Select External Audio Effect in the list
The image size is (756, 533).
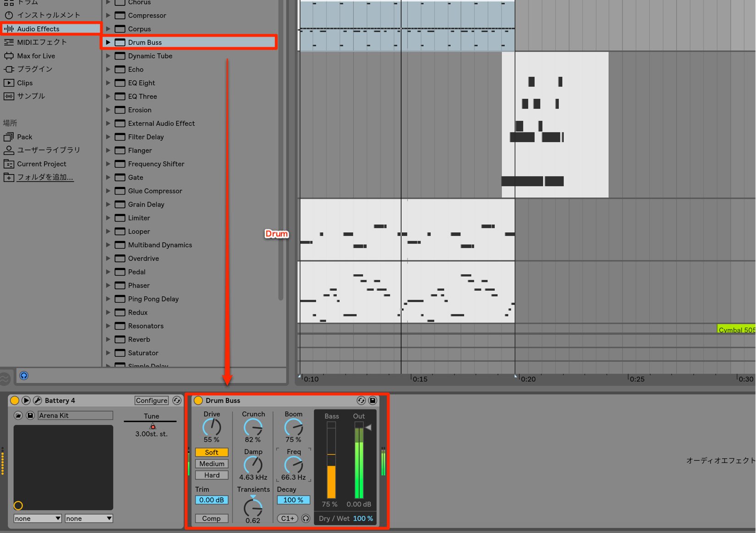coord(189,124)
